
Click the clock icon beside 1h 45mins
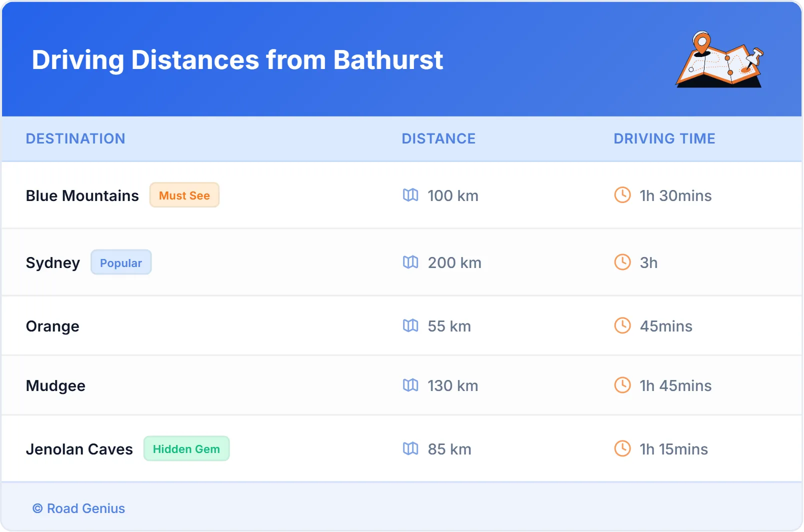pyautogui.click(x=622, y=385)
